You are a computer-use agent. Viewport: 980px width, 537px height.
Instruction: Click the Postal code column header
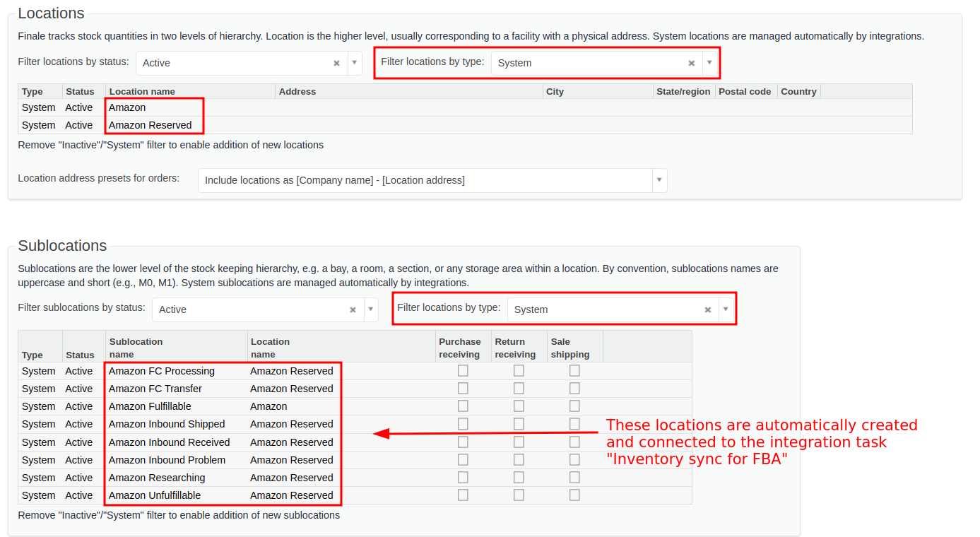[746, 91]
